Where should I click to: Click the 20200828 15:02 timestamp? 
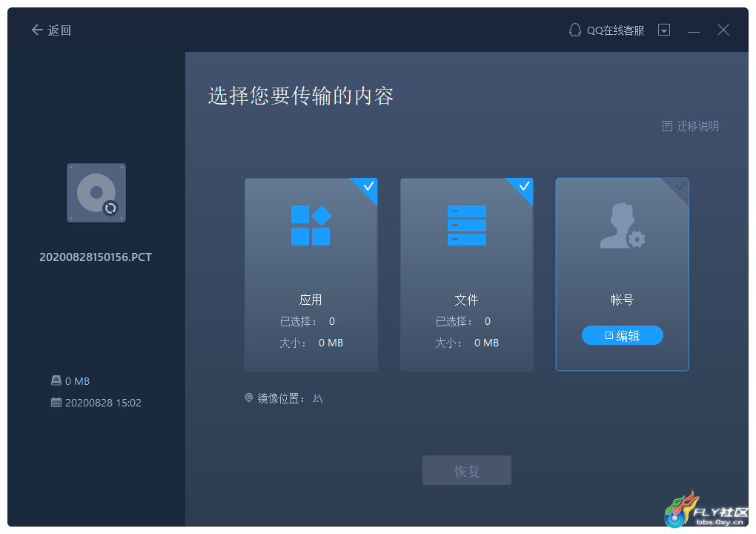pos(103,403)
